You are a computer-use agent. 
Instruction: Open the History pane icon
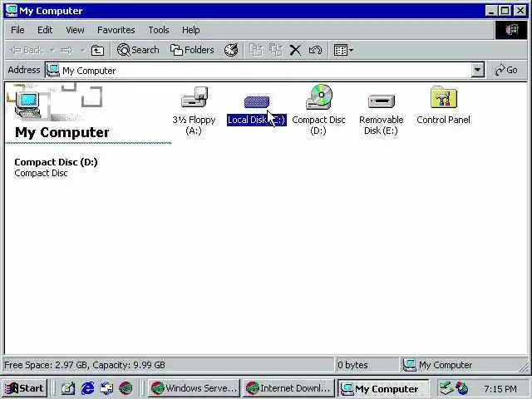(231, 50)
